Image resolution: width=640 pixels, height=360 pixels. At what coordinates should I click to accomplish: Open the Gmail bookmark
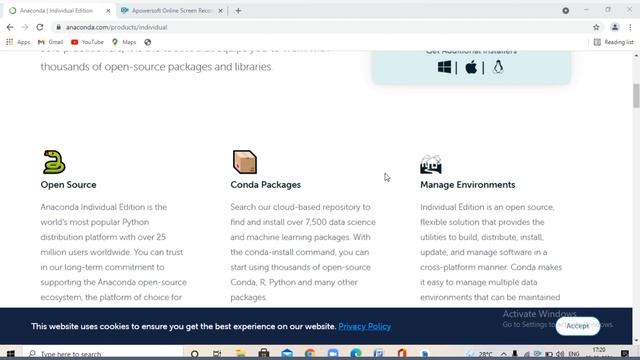point(50,42)
